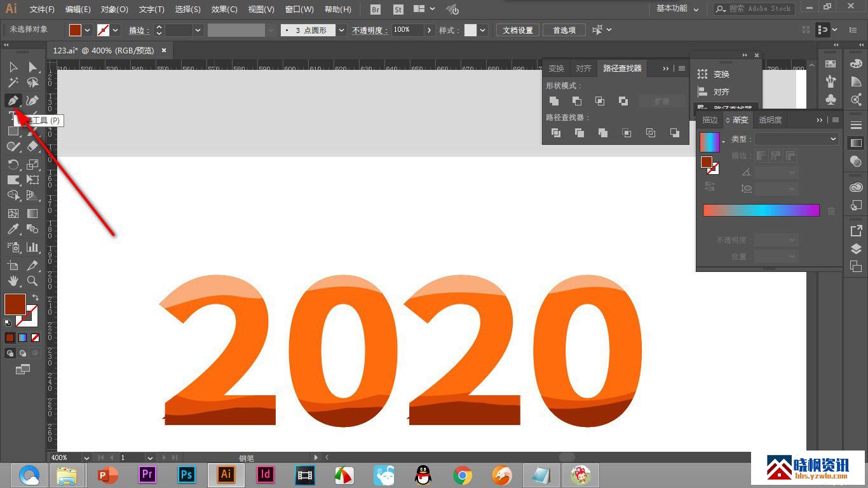Click the 文档设置 button
This screenshot has height=488, width=868.
(518, 30)
